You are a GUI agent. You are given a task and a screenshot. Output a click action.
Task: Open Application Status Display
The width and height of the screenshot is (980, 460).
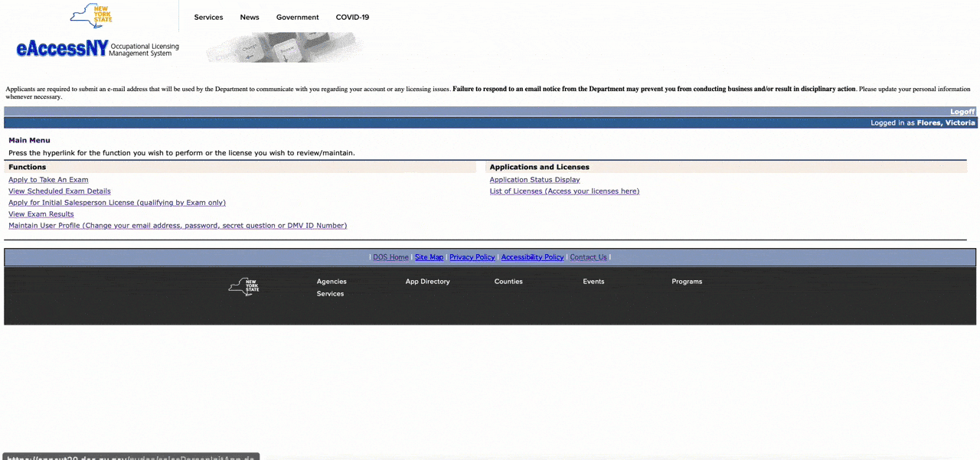point(534,179)
